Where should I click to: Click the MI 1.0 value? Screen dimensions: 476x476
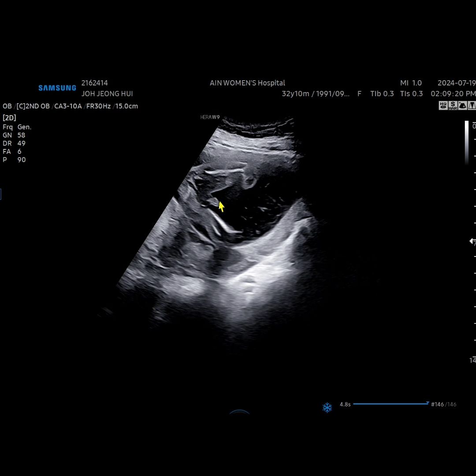pyautogui.click(x=411, y=83)
